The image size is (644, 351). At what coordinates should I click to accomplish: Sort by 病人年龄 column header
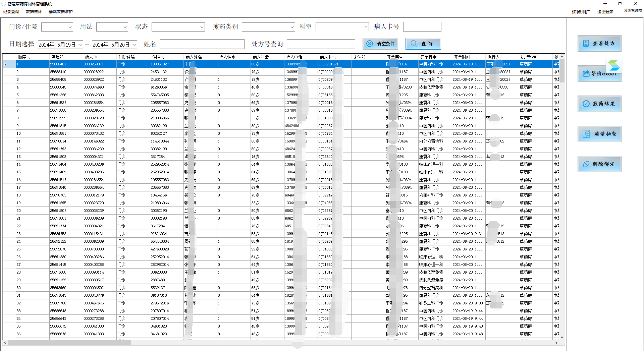[x=267, y=57]
